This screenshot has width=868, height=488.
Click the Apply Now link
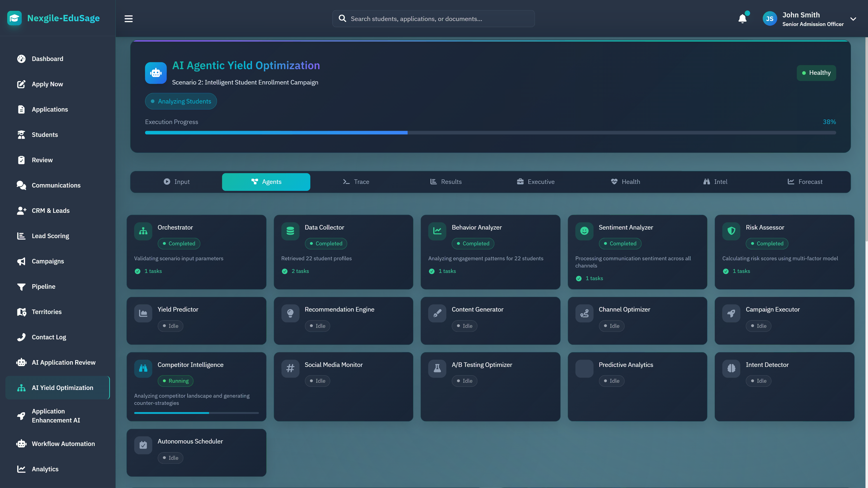point(47,84)
